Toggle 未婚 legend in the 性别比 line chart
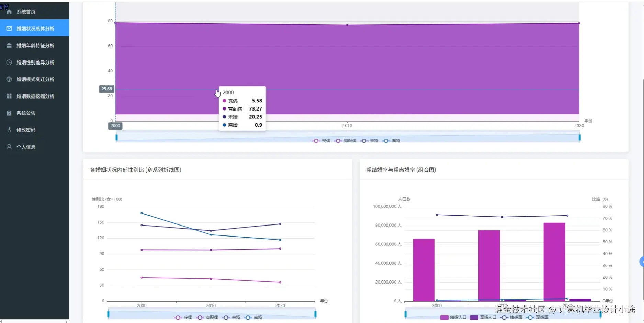Image resolution: width=644 pixels, height=323 pixels. (231, 318)
